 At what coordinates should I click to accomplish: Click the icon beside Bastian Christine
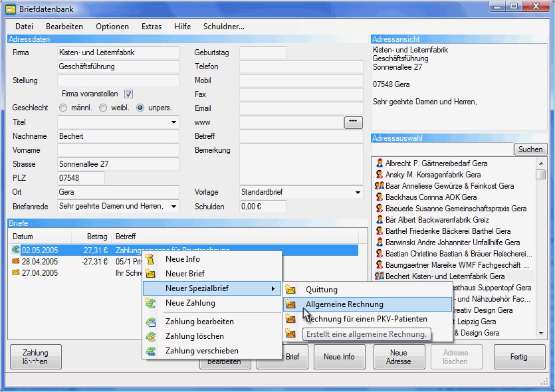tap(380, 254)
